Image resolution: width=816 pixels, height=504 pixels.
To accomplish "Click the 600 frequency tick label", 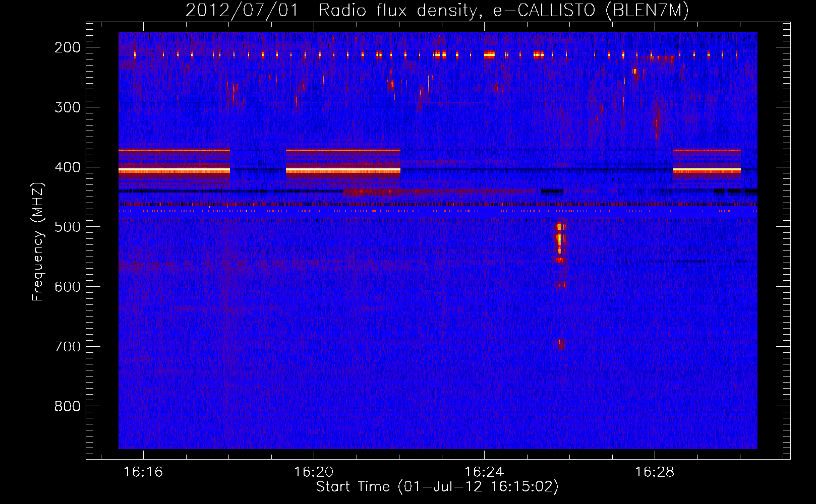I will (68, 287).
